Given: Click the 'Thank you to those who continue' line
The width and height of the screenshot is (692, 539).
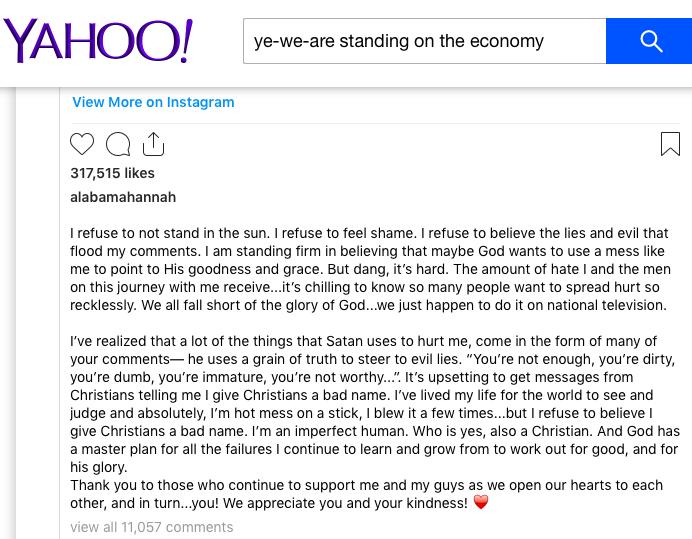Looking at the screenshot, I should [366, 485].
